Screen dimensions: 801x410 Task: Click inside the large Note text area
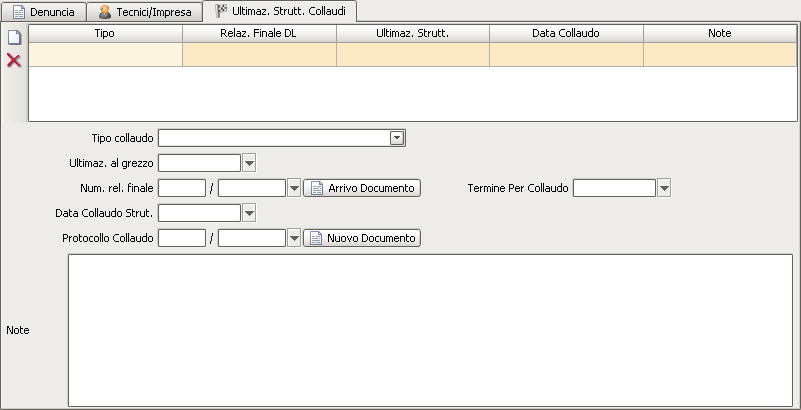[430, 330]
